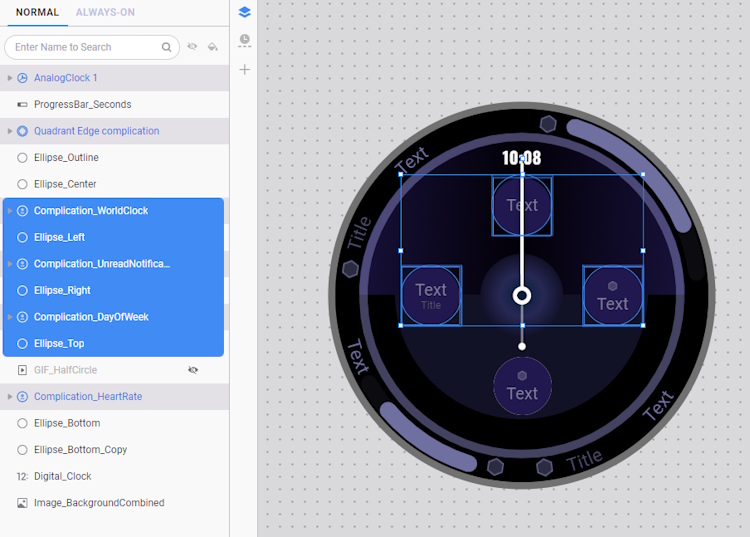Viewport: 750px width, 537px height.
Task: Toggle hidden-layers eye filter next to search
Action: click(193, 47)
